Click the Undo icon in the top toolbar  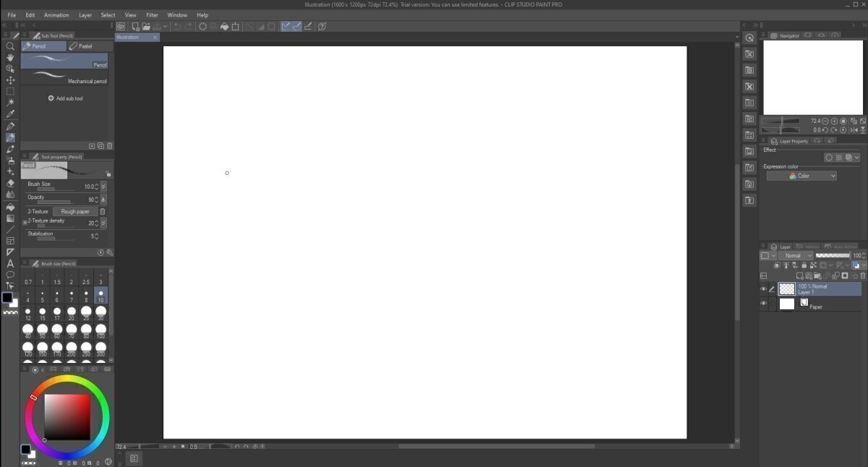click(178, 27)
